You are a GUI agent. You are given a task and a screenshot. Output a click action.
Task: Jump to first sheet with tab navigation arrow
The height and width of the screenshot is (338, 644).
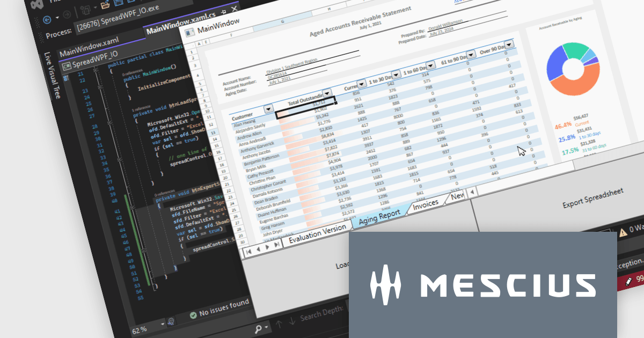250,252
